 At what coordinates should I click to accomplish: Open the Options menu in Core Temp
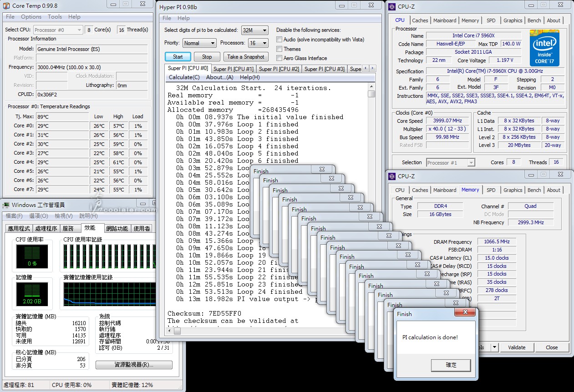31,17
